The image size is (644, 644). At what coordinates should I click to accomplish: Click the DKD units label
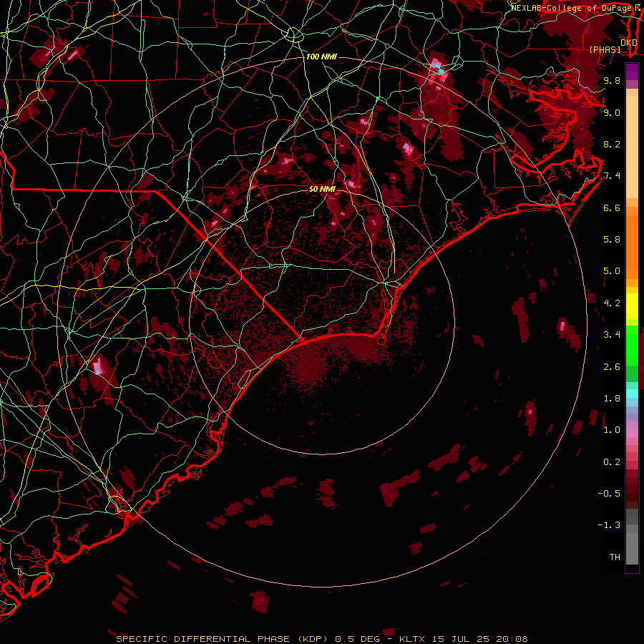[628, 42]
